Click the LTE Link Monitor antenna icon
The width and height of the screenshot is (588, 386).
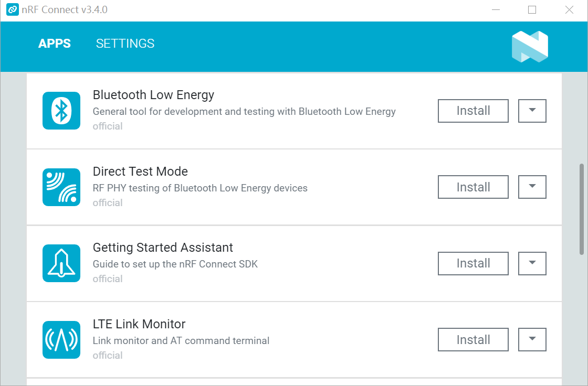pyautogui.click(x=61, y=340)
